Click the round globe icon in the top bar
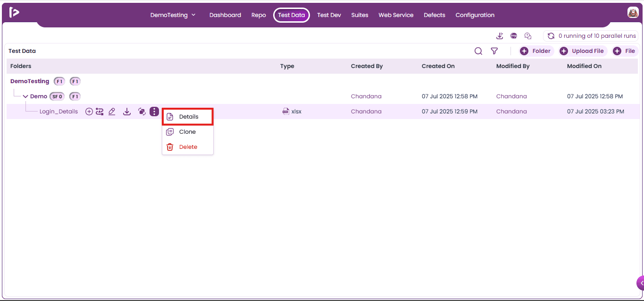644x301 pixels. click(x=514, y=36)
